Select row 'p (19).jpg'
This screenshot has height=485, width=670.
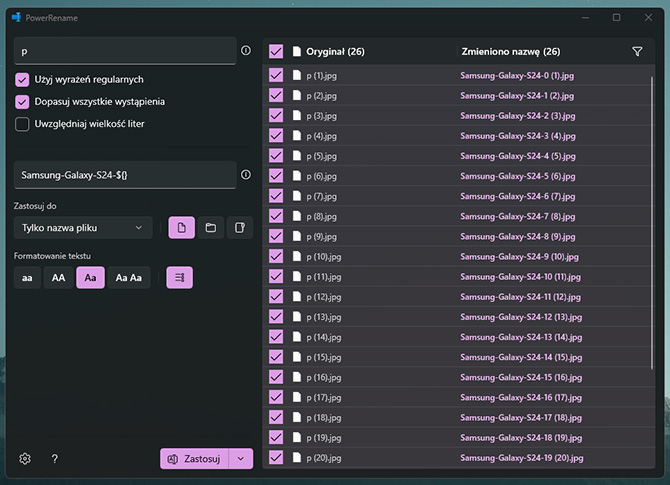pyautogui.click(x=458, y=437)
